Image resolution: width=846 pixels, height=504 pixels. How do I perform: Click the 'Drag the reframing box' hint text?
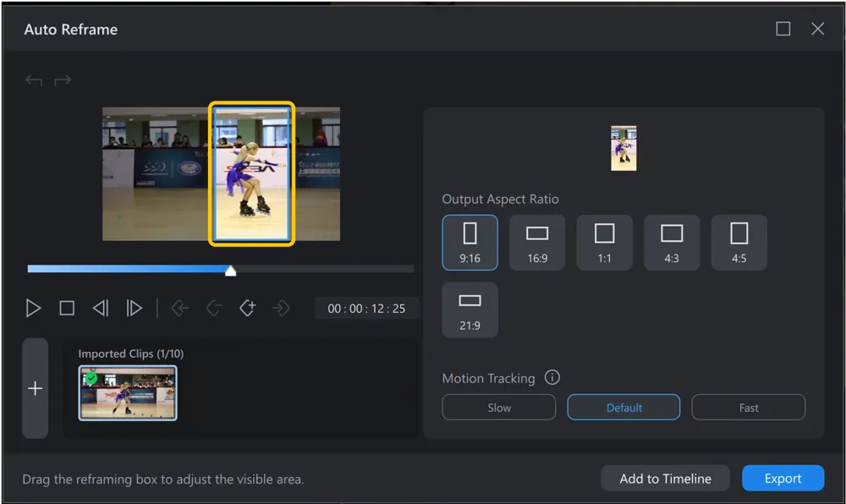tap(163, 479)
